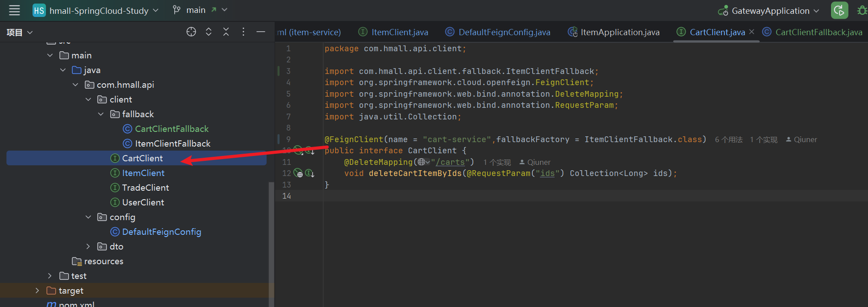The height and width of the screenshot is (307, 868).
Task: Click the HS project badge icon
Action: (39, 10)
